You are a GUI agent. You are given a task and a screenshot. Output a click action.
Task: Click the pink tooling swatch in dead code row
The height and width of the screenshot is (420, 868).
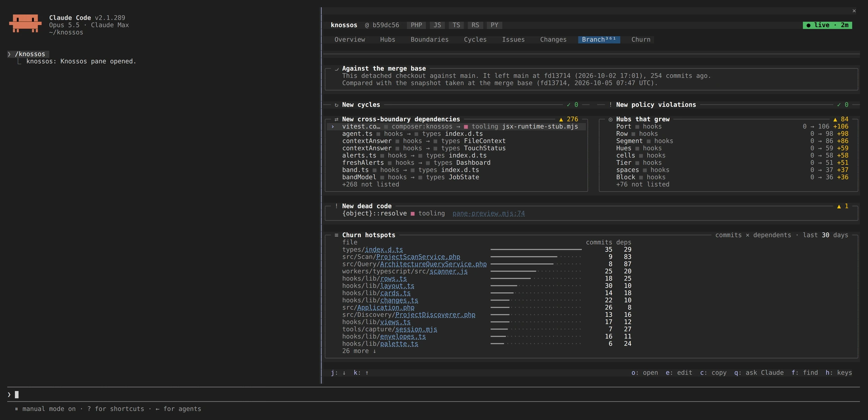tap(412, 214)
